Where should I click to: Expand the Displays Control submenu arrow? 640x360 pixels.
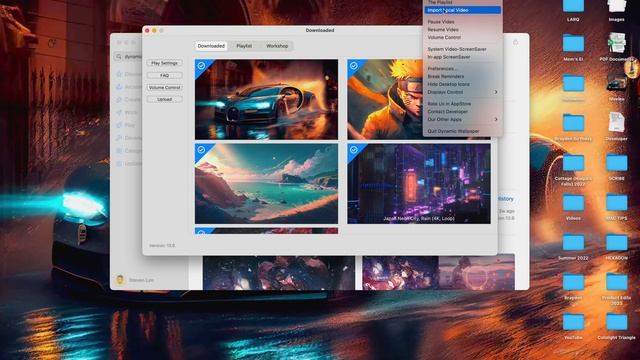496,92
